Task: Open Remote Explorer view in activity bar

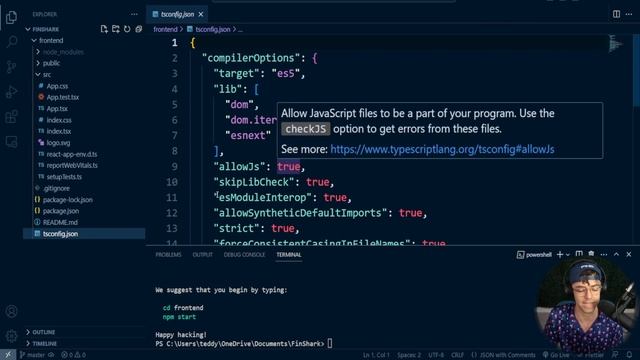Action: pos(11,142)
